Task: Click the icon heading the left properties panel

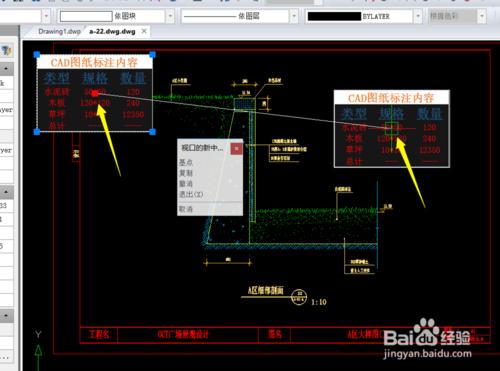Action: click(7, 51)
